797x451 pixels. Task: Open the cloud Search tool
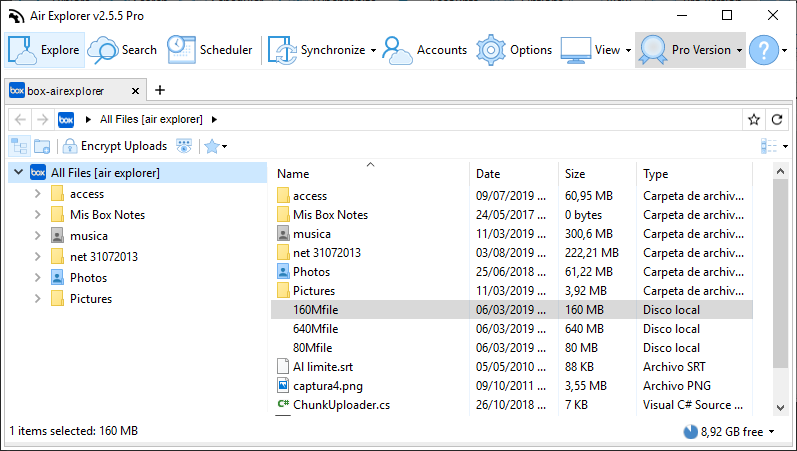[122, 50]
